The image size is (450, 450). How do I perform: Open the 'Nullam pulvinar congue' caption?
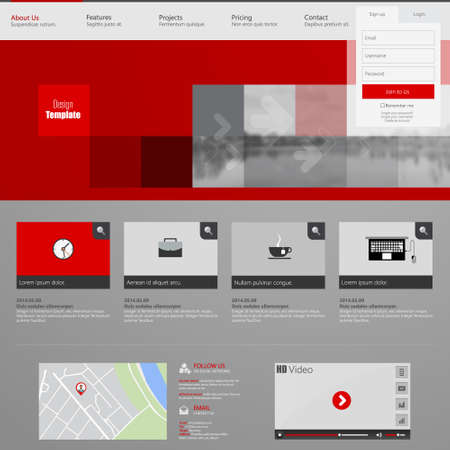pyautogui.click(x=278, y=283)
